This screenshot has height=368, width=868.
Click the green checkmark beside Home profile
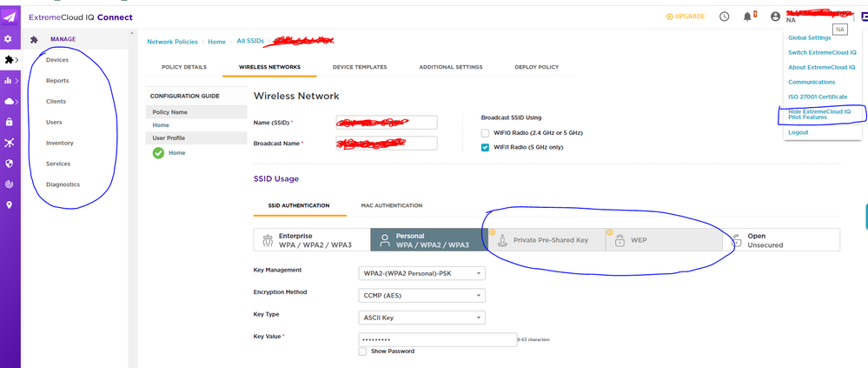(x=158, y=153)
